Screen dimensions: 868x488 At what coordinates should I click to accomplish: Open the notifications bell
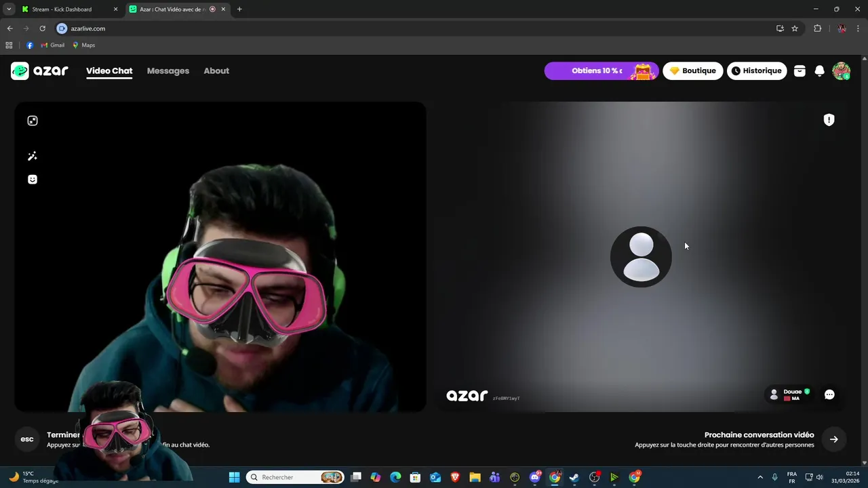819,70
